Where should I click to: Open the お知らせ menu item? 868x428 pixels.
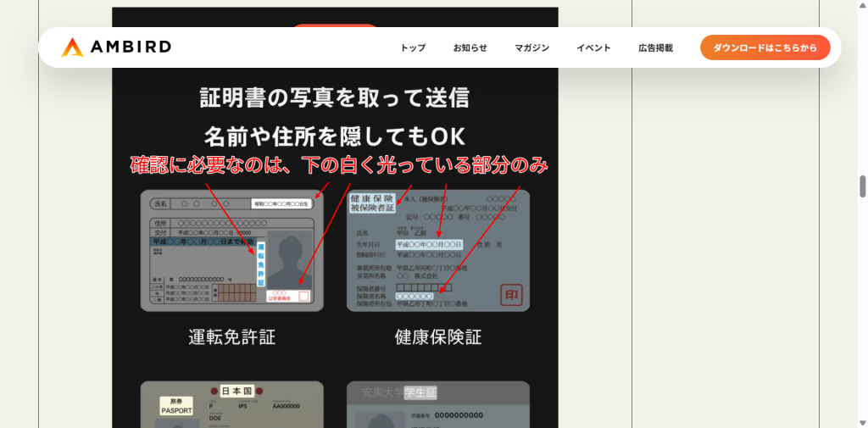pos(470,47)
